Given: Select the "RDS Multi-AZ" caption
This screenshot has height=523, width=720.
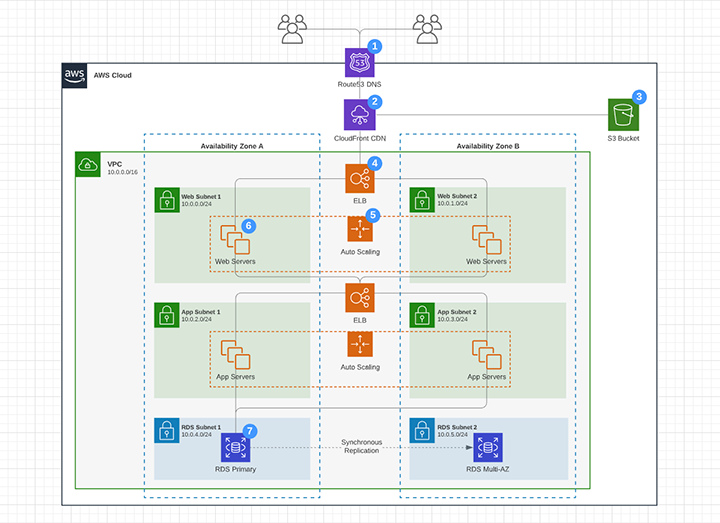Looking at the screenshot, I should [488, 469].
